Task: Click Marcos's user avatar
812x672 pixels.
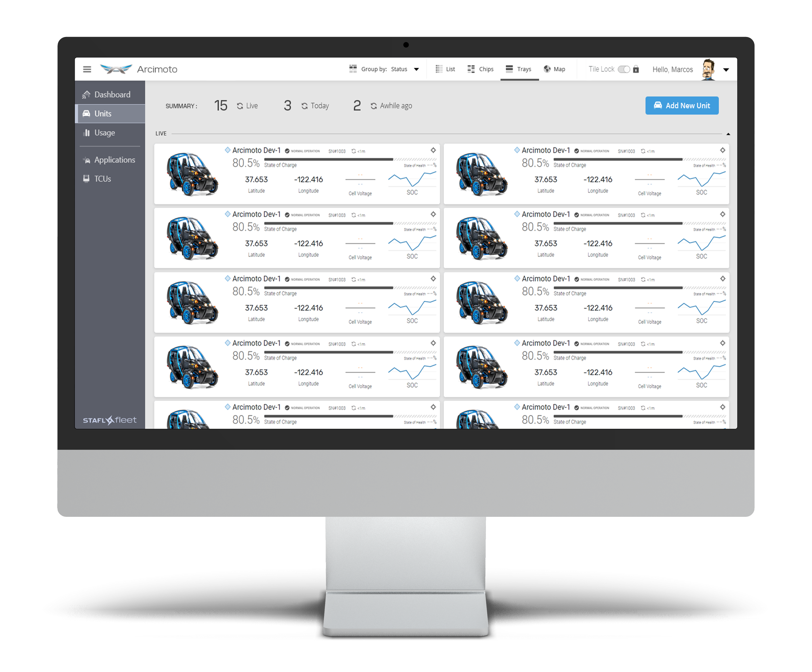Action: pos(708,69)
